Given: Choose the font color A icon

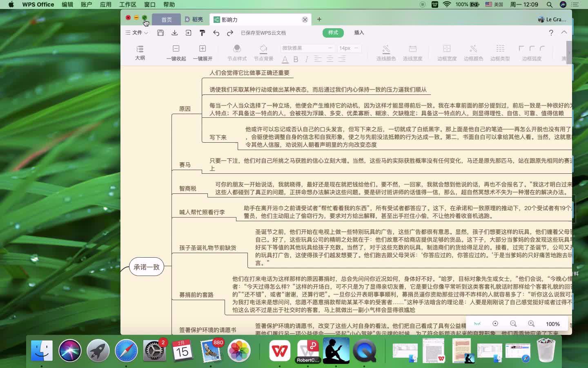Looking at the screenshot, I should pos(285,60).
